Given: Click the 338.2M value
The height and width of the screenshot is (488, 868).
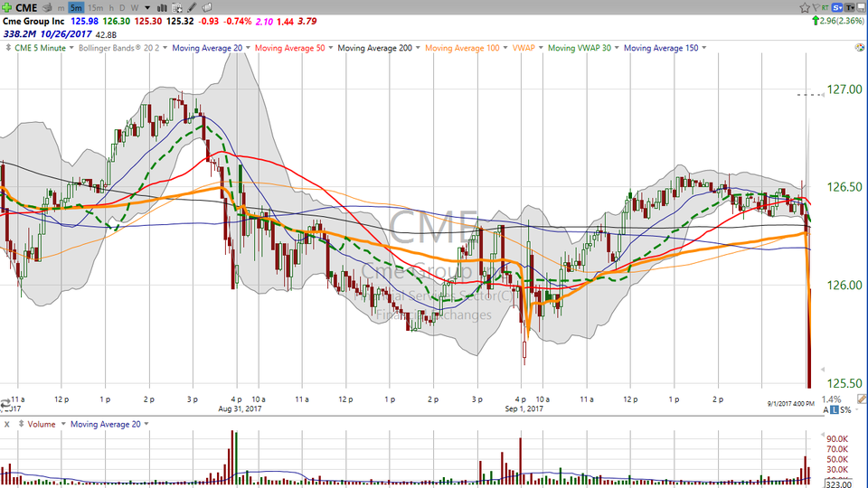Looking at the screenshot, I should point(20,34).
